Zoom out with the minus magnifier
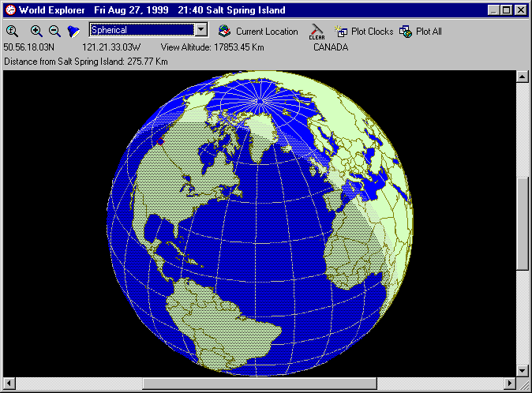This screenshot has width=532, height=393. coord(54,32)
